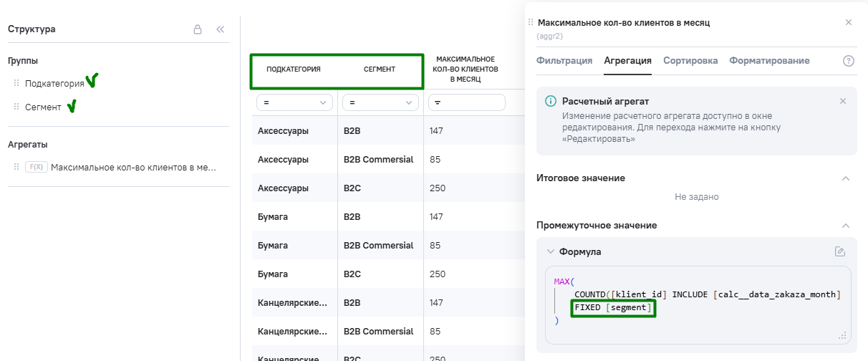Image resolution: width=868 pixels, height=361 pixels.
Task: Collapse the Структура panel with double chevron
Action: click(x=220, y=29)
